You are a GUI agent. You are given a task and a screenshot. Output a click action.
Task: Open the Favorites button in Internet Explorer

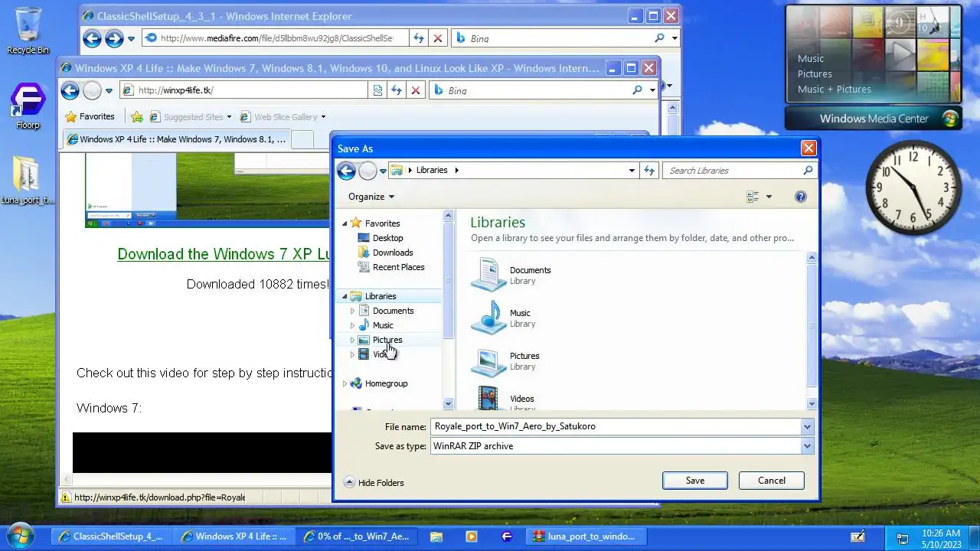tap(90, 117)
